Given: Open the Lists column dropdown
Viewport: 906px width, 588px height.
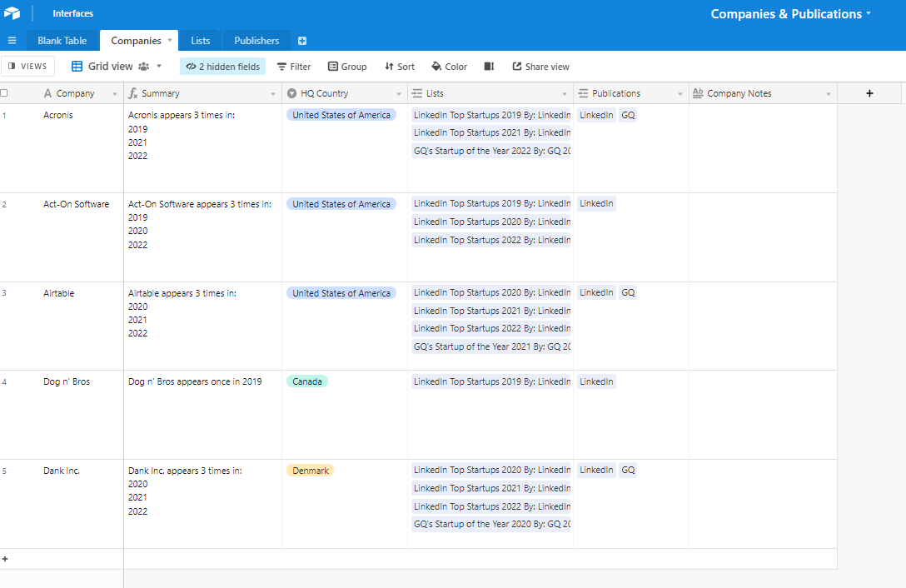Looking at the screenshot, I should [565, 93].
